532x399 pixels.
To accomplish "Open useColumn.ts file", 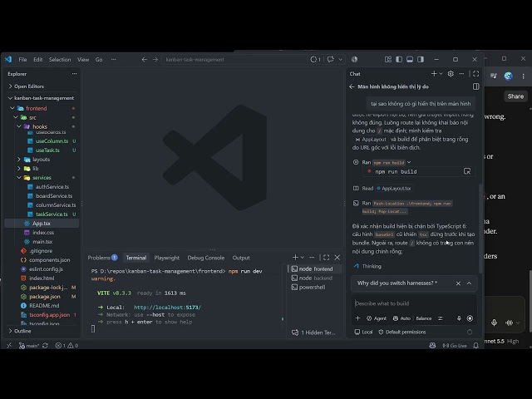I will coord(52,140).
